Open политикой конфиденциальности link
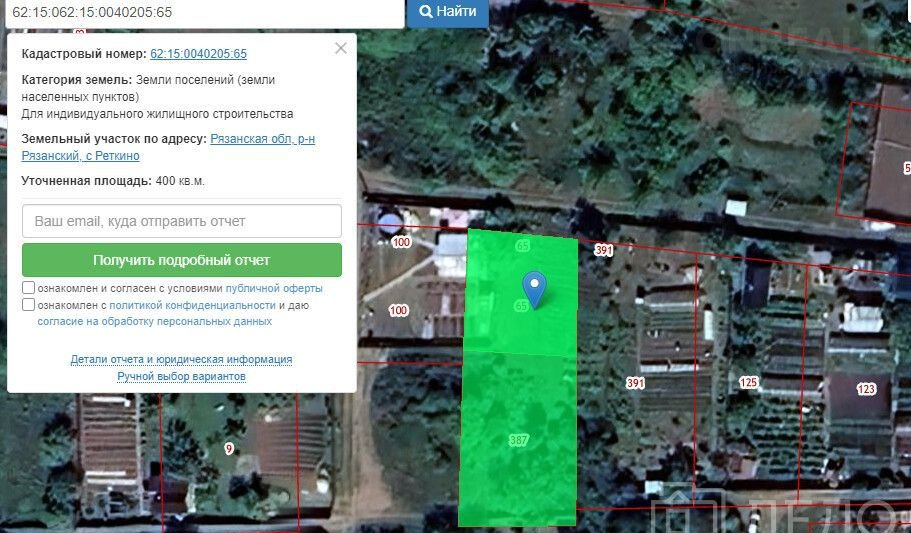 coord(192,305)
